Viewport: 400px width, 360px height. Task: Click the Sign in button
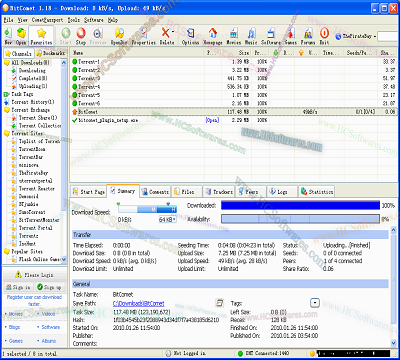[x=19, y=287]
